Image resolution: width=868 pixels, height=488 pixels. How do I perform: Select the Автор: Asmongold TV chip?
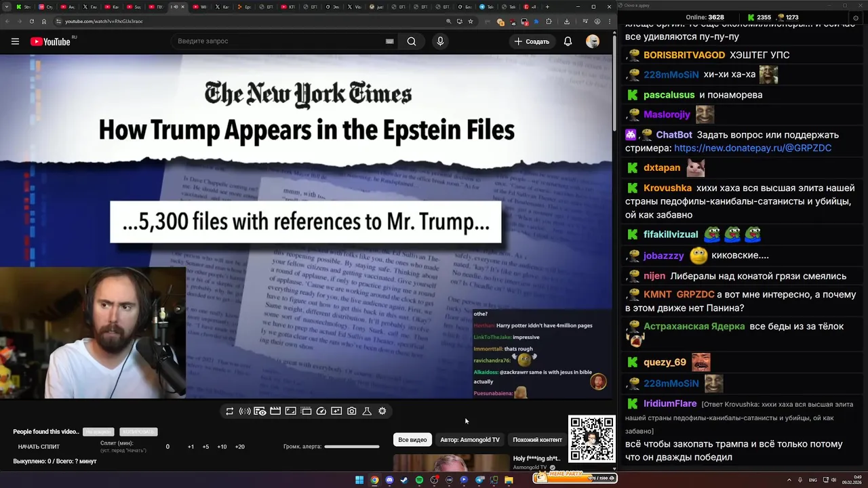coord(470,440)
